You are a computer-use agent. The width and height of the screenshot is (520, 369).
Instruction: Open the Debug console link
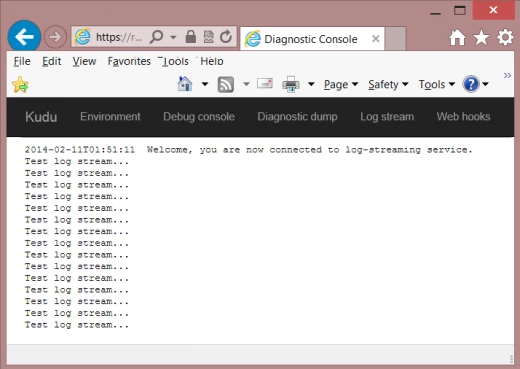[199, 117]
